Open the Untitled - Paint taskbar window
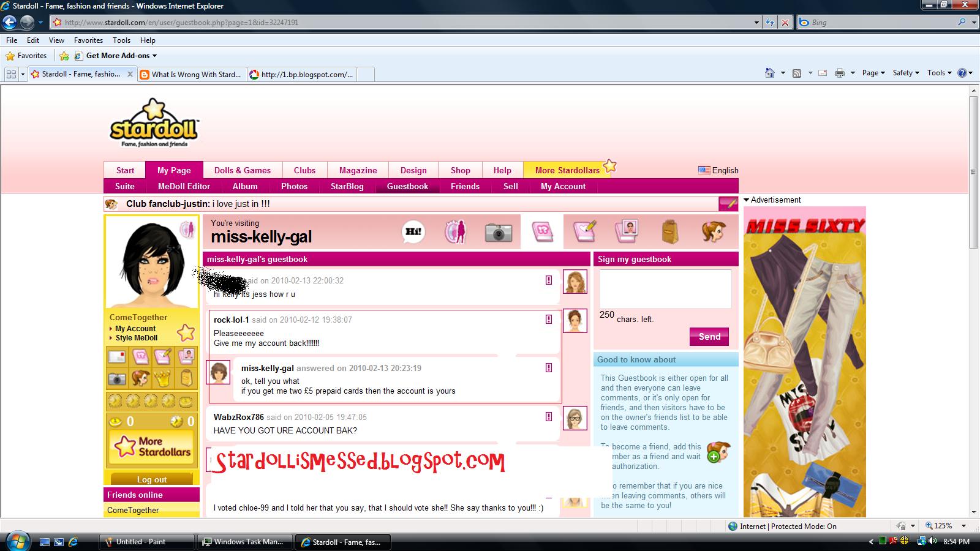This screenshot has height=551, width=980. pos(146,542)
